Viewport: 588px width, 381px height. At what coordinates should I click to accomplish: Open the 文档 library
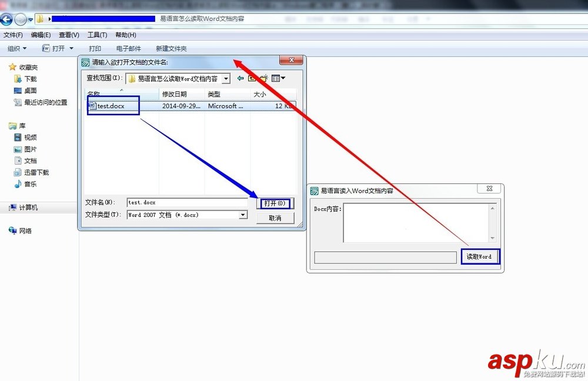click(31, 161)
